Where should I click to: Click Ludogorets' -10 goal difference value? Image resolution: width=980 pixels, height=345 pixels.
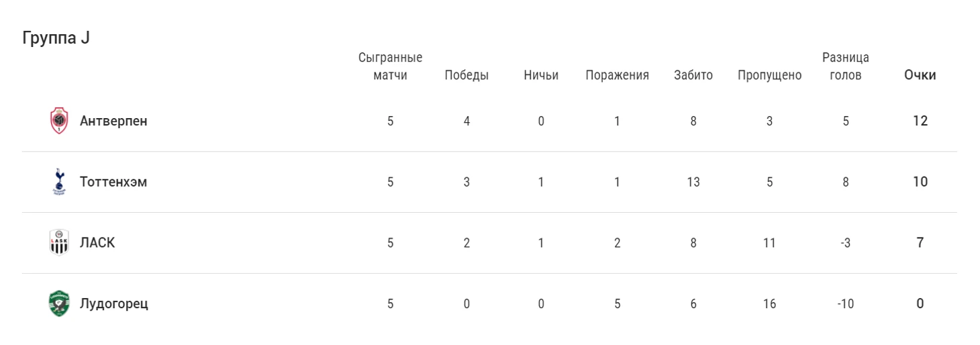pyautogui.click(x=846, y=303)
